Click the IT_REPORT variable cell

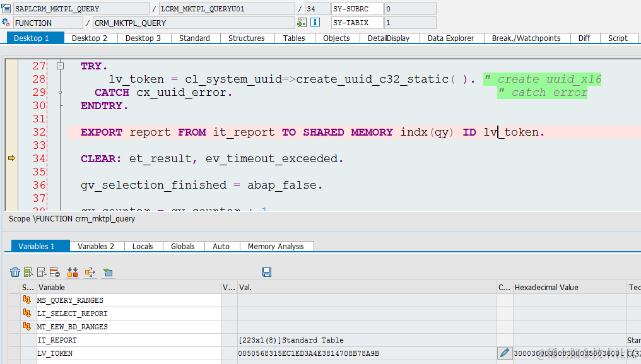click(128, 340)
